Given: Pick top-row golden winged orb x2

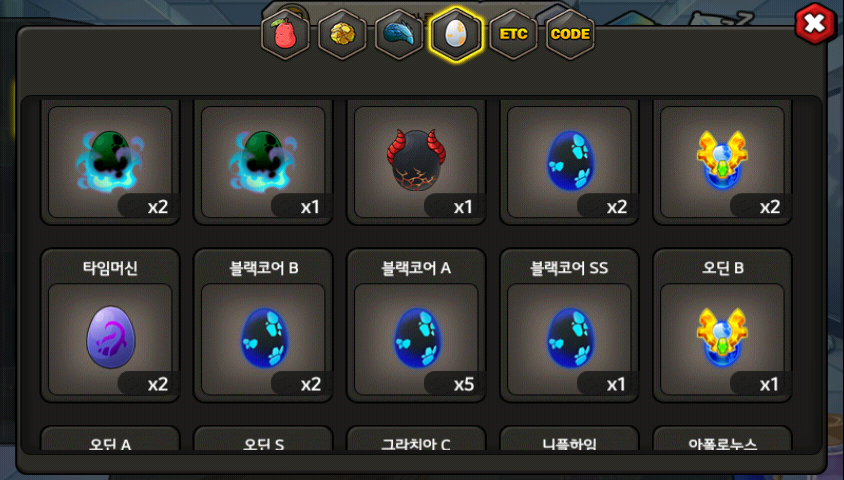Looking at the screenshot, I should (722, 161).
